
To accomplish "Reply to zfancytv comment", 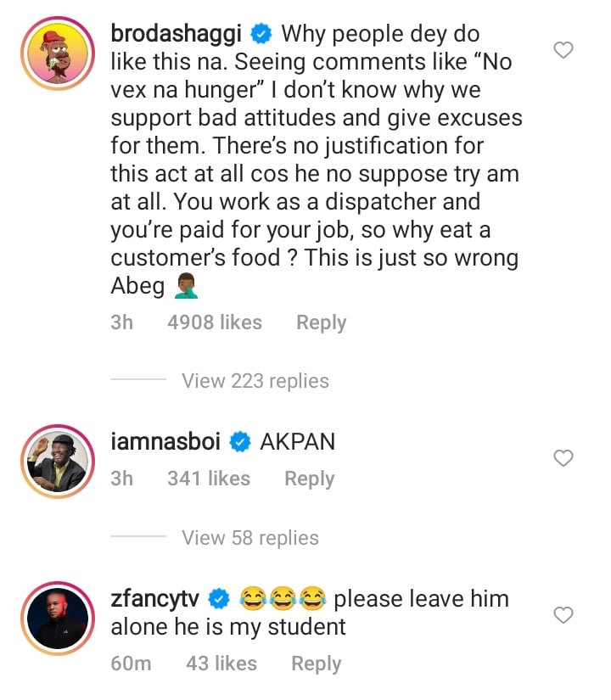I will 317,664.
